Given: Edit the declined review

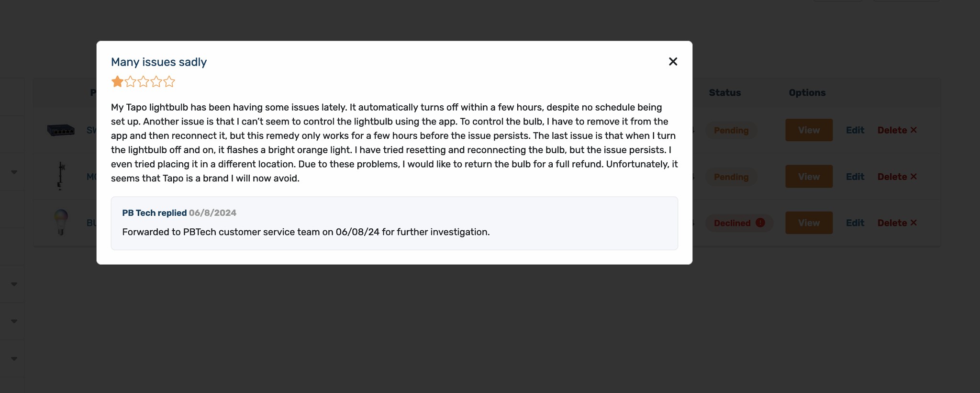Looking at the screenshot, I should [x=855, y=223].
